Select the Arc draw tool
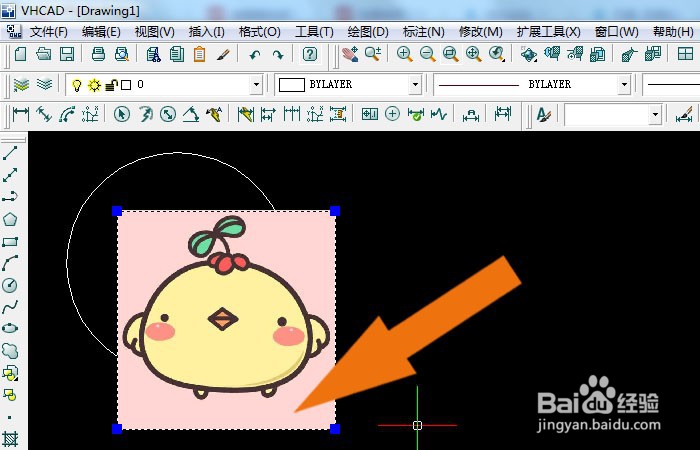 (10, 263)
